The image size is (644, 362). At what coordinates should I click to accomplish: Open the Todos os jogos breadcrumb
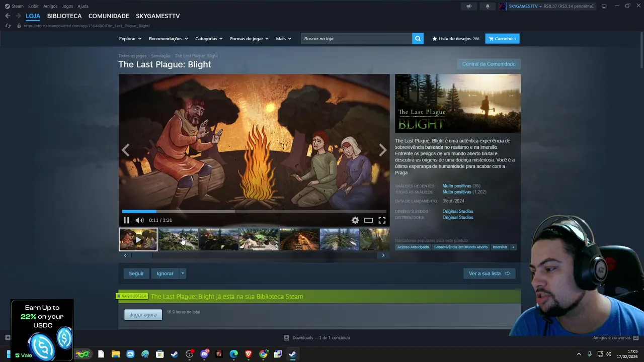[132, 56]
